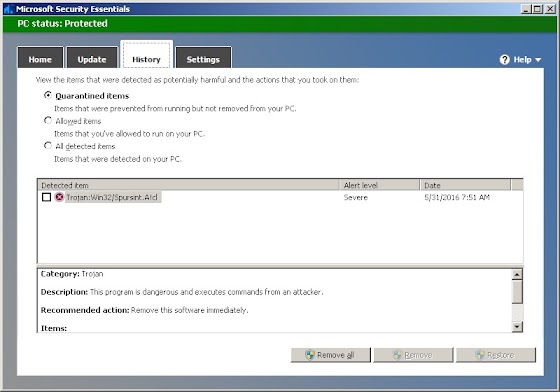The height and width of the screenshot is (392, 560).
Task: Switch to the Home tab
Action: pyautogui.click(x=40, y=57)
